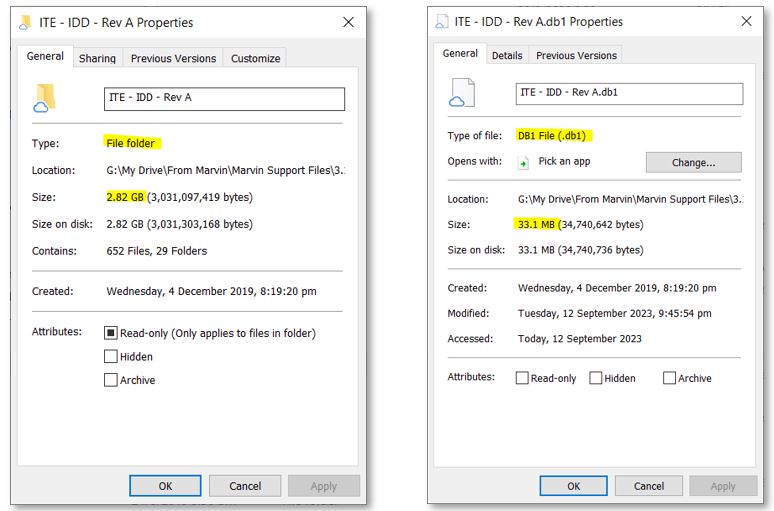Open the Customize tab

(x=255, y=58)
